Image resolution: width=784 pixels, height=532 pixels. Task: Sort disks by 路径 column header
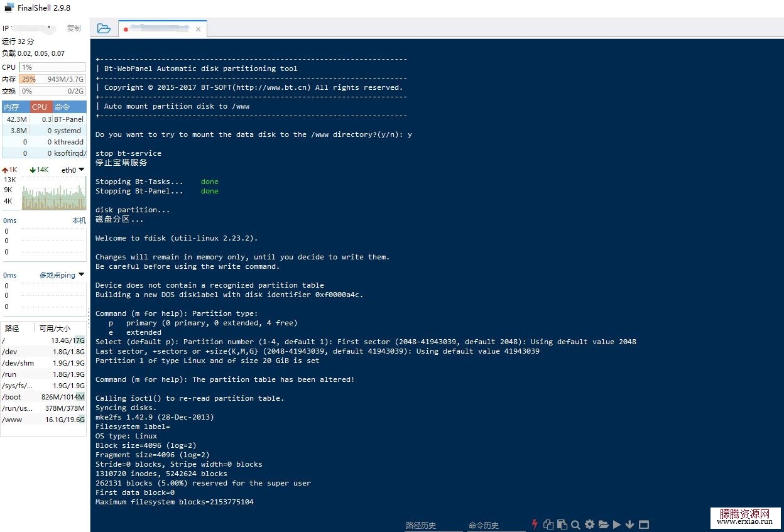(x=18, y=328)
